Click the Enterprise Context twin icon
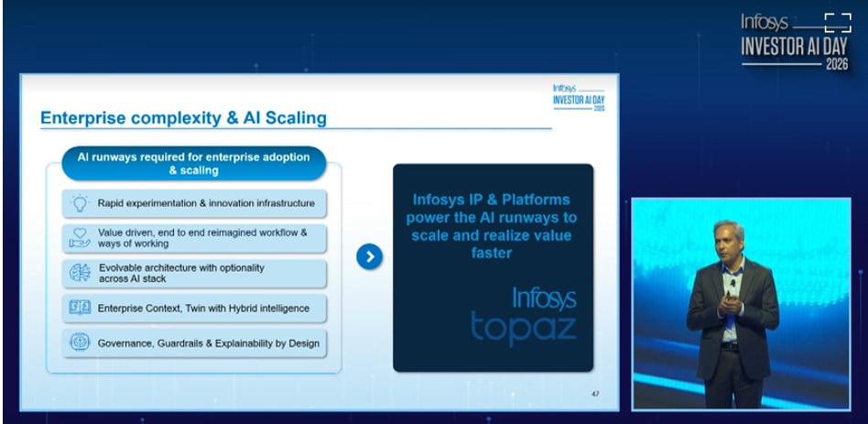This screenshot has height=424, width=868. point(80,309)
